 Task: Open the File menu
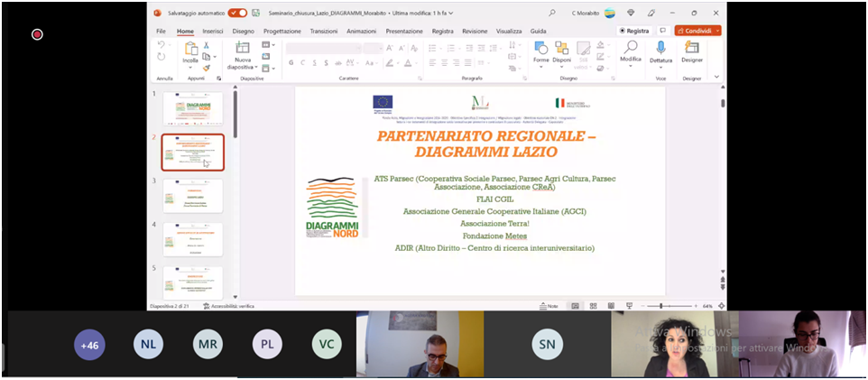click(162, 31)
